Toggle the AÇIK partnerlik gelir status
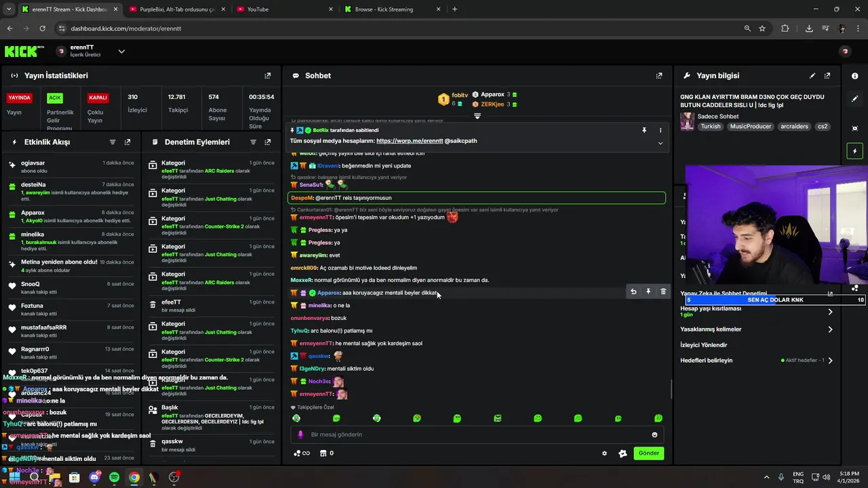868x488 pixels. [54, 98]
